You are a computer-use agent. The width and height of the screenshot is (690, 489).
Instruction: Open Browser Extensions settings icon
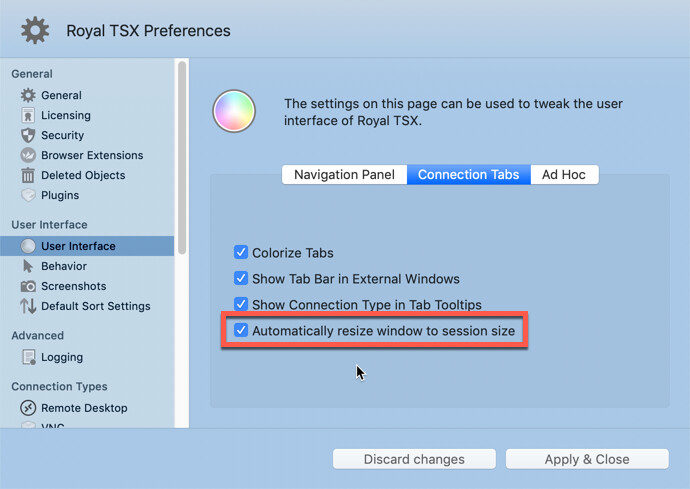[x=28, y=155]
